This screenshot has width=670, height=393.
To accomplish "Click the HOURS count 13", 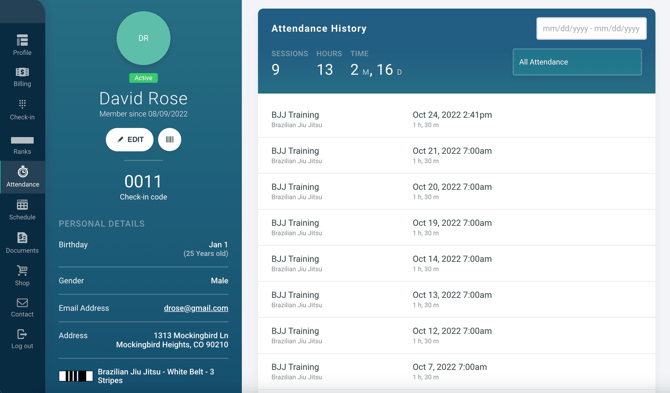I will [325, 70].
